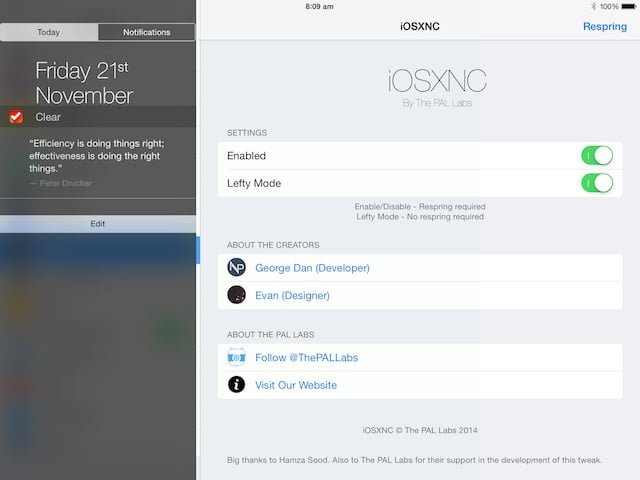The image size is (640, 480).
Task: Tap George Dan's profile avatar icon
Action: 236,267
